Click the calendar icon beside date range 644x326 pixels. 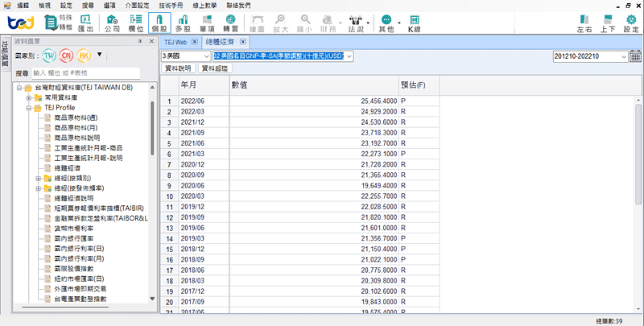(x=635, y=56)
